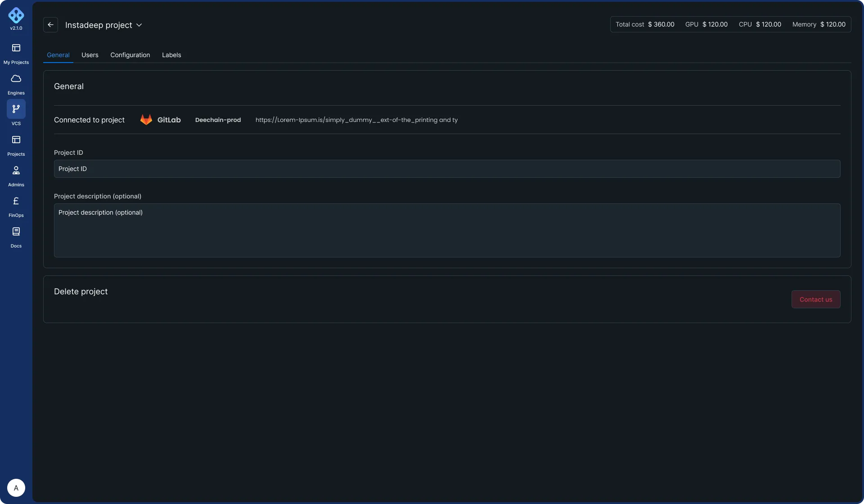Click the back arrow button
The height and width of the screenshot is (504, 864).
[50, 25]
